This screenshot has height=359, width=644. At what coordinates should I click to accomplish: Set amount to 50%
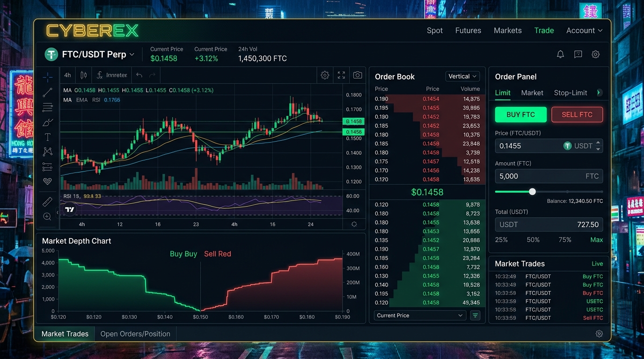coord(533,240)
